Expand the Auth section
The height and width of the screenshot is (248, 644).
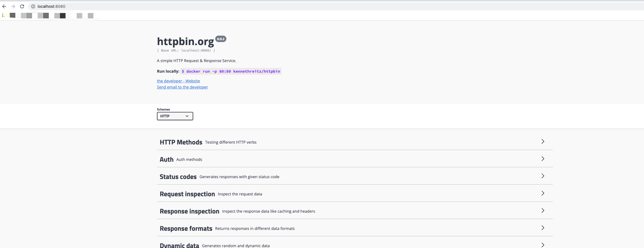point(355,159)
